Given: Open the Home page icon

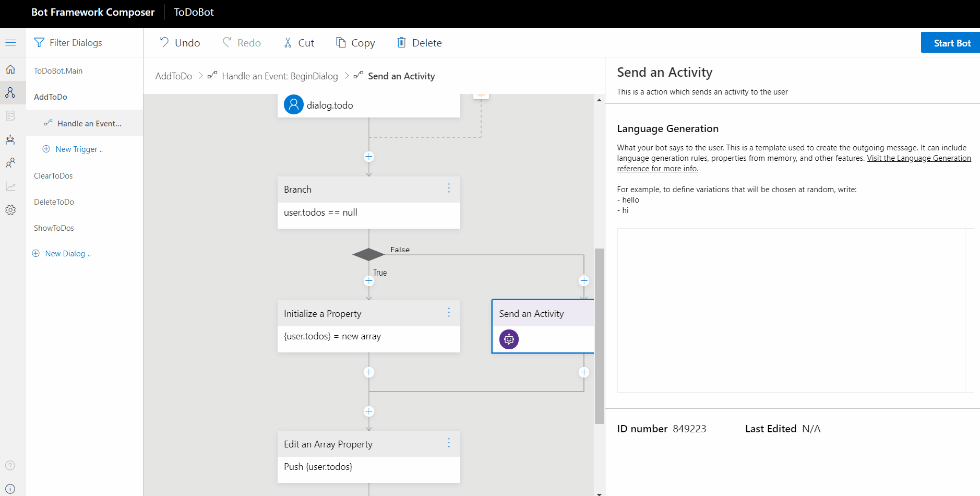Looking at the screenshot, I should tap(10, 69).
